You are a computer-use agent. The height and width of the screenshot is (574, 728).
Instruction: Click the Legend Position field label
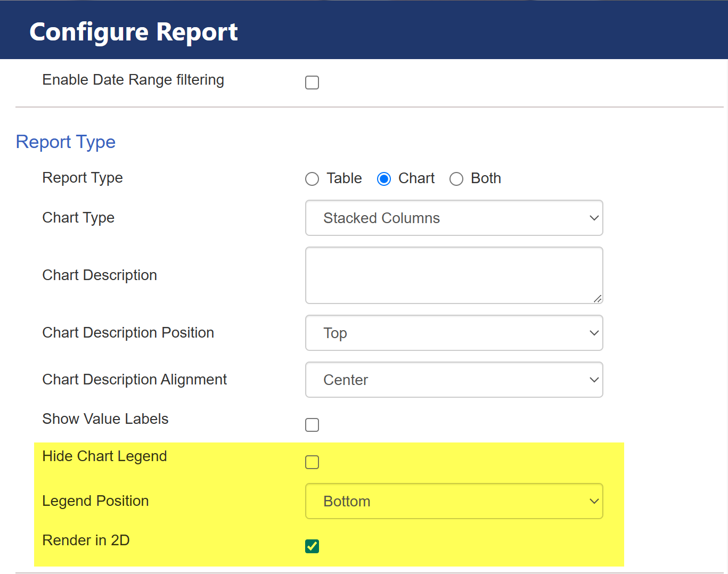coord(95,501)
